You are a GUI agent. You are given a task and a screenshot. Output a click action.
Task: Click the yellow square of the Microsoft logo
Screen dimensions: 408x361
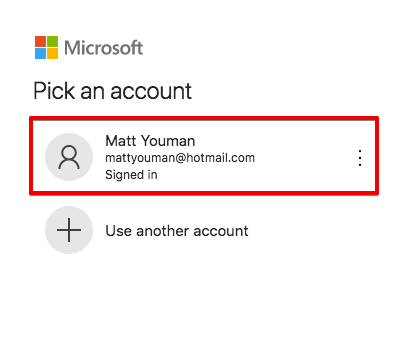[x=53, y=53]
